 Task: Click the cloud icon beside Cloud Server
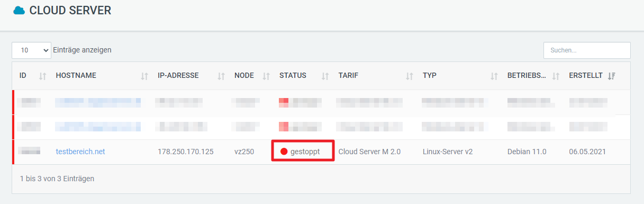tap(19, 10)
